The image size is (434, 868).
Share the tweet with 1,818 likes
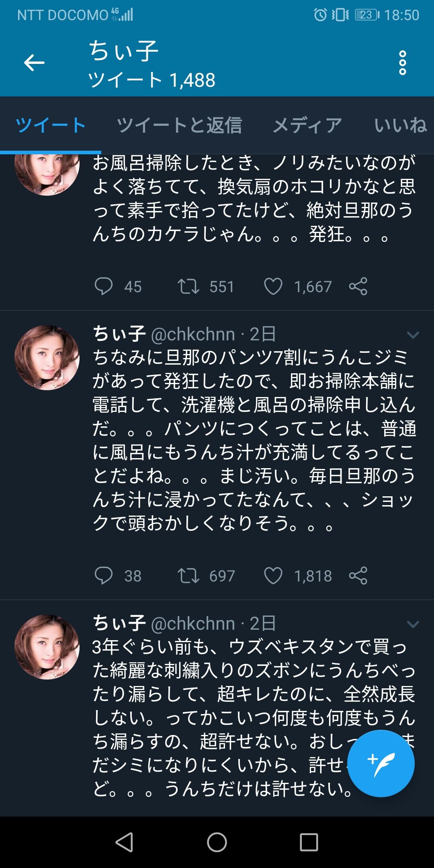(x=358, y=575)
